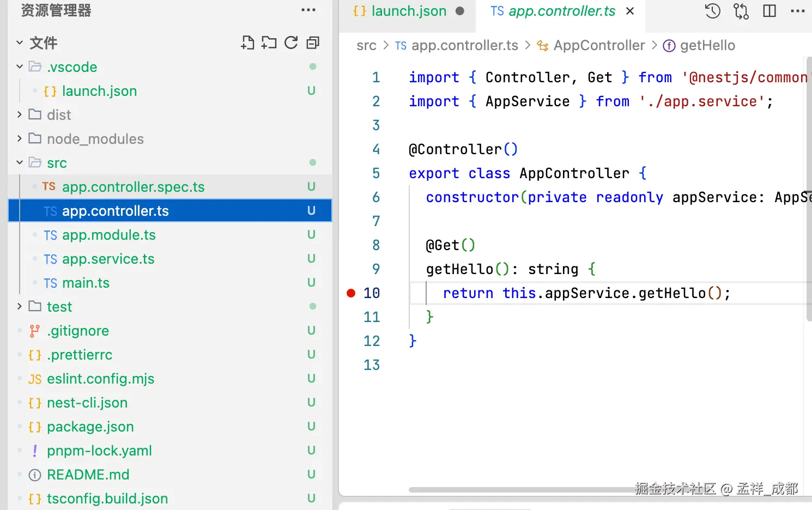
Task: Click the New File icon in explorer header
Action: 247,43
